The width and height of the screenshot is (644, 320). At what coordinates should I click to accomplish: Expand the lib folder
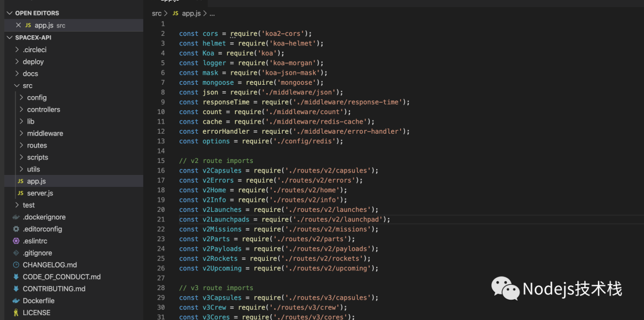(x=21, y=121)
